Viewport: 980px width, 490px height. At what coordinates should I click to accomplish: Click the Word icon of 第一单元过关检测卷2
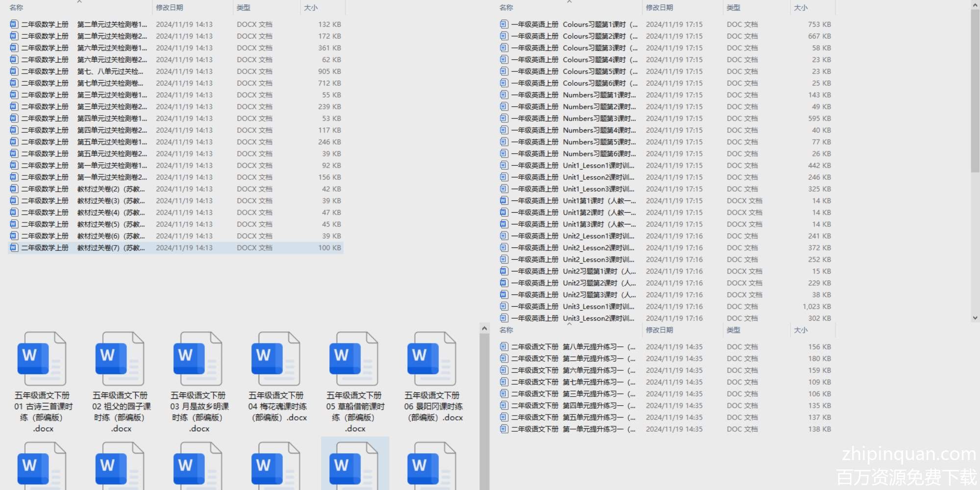click(x=14, y=177)
